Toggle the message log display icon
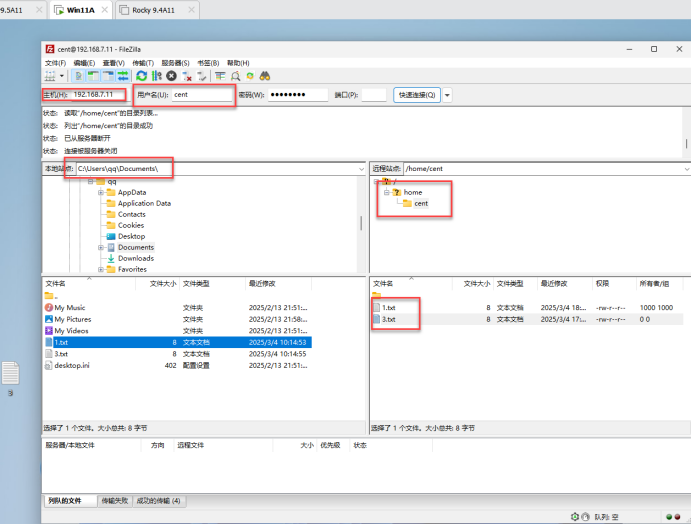The height and width of the screenshot is (525, 692). click(x=80, y=76)
